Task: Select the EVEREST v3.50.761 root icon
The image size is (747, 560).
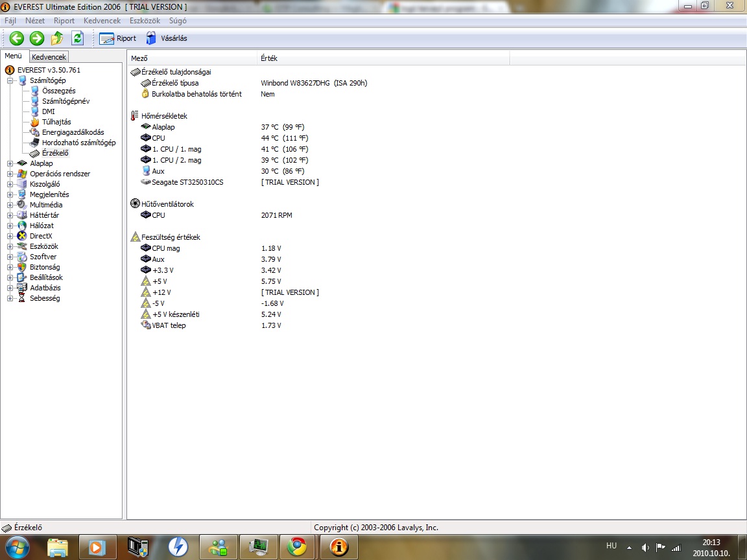Action: (x=10, y=70)
